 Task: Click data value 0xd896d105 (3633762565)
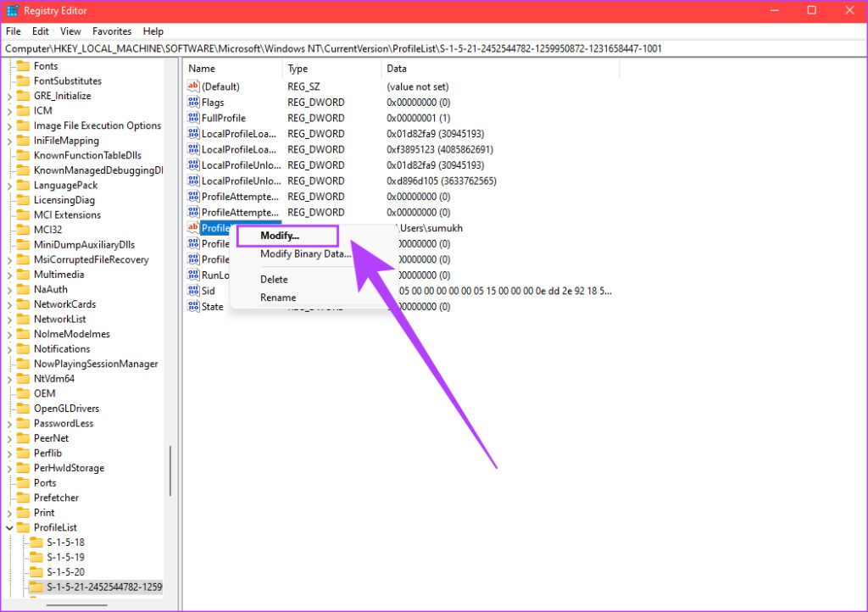coord(442,181)
